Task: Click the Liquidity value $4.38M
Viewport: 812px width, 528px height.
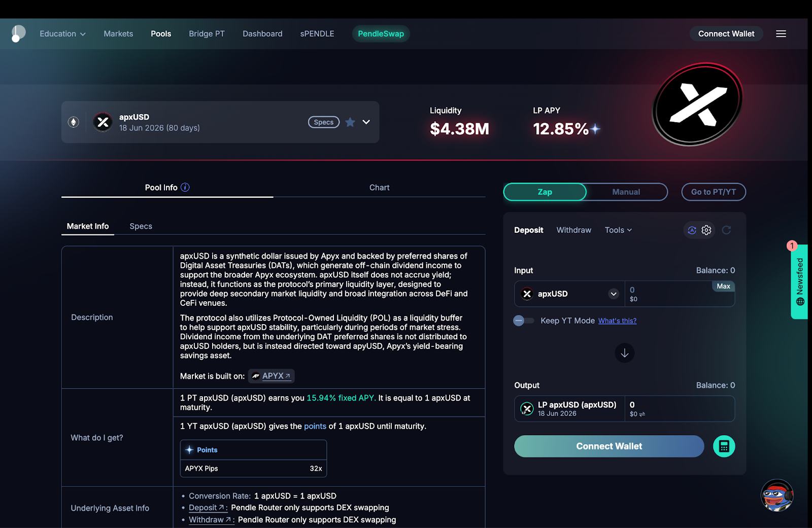Action: [459, 129]
